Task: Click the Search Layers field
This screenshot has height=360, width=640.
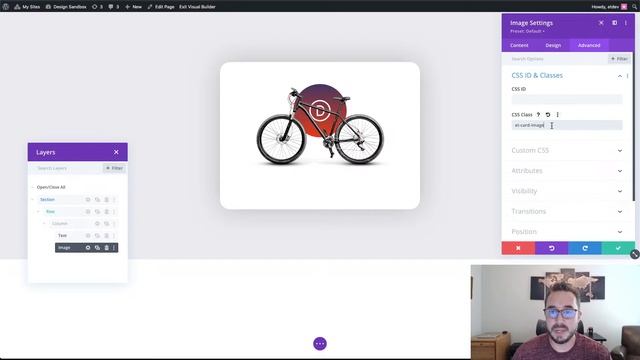Action: (x=66, y=168)
